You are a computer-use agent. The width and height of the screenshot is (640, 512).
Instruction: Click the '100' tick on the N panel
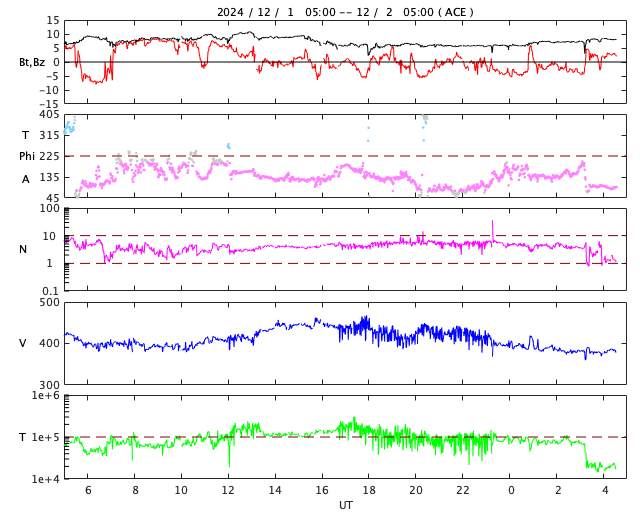click(x=49, y=209)
